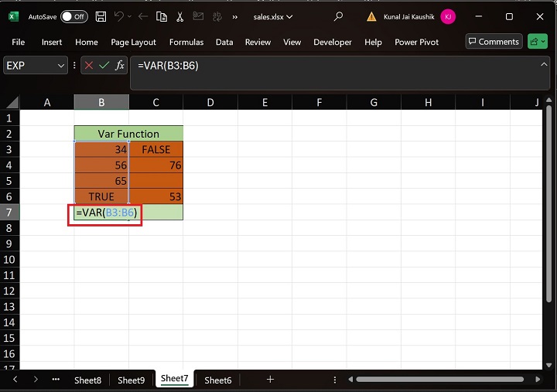The image size is (557, 392).
Task: Switch to the Insert tab
Action: (52, 43)
